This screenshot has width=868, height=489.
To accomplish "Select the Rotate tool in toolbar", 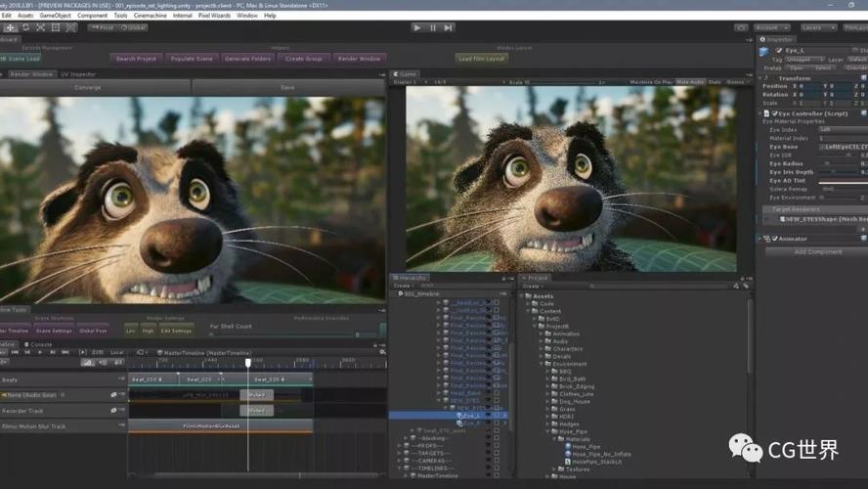I will click(x=25, y=27).
